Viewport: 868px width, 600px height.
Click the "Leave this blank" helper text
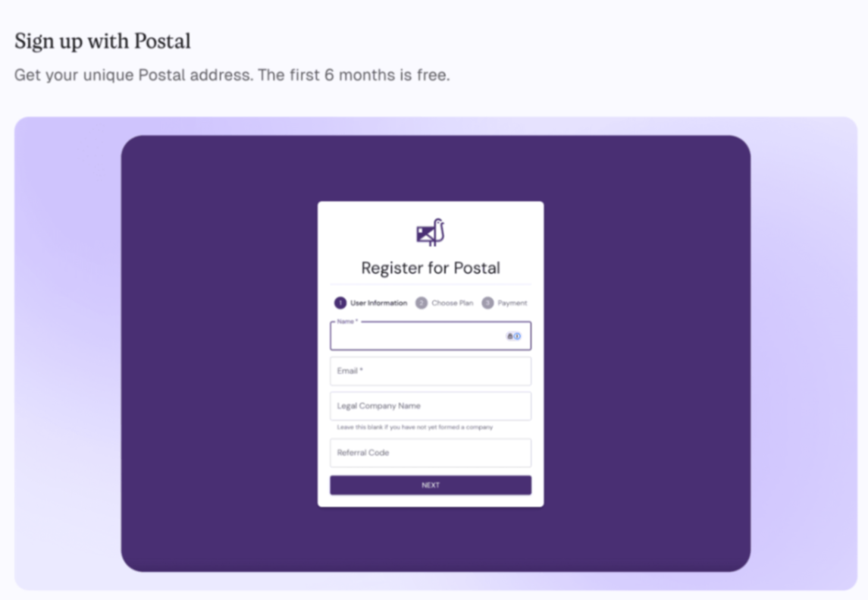point(415,427)
